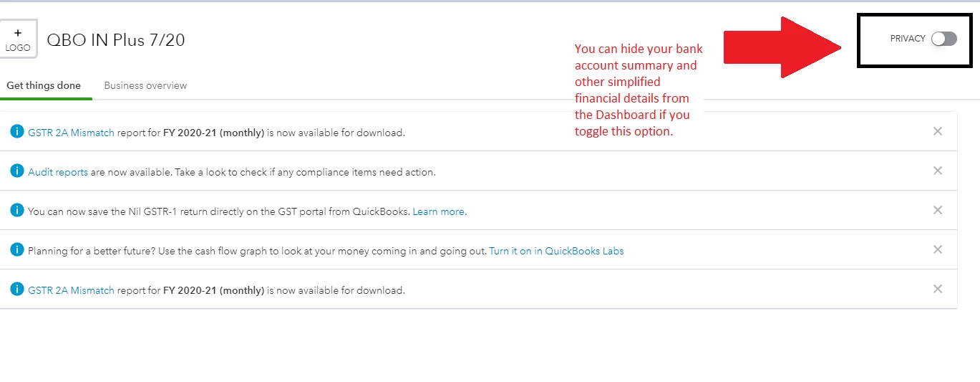
Task: Open GSTR 2A Mismatch link in top notification
Action: coord(71,133)
